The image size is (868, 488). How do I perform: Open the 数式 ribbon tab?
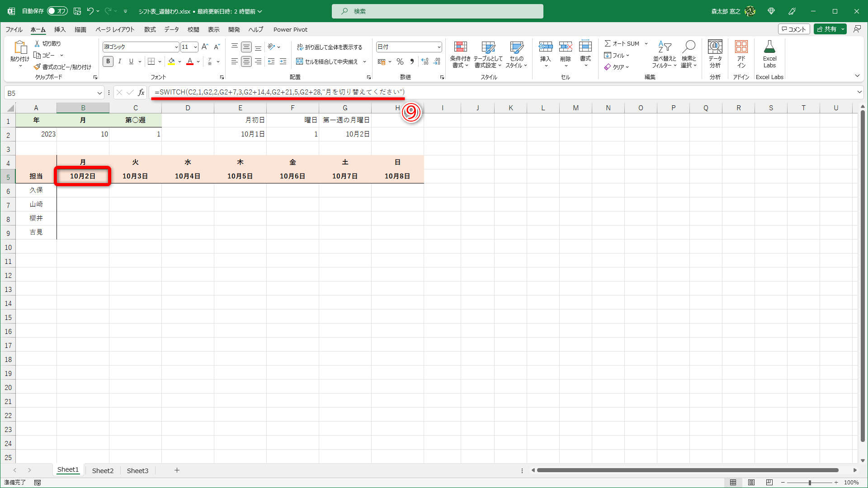pyautogui.click(x=150, y=29)
